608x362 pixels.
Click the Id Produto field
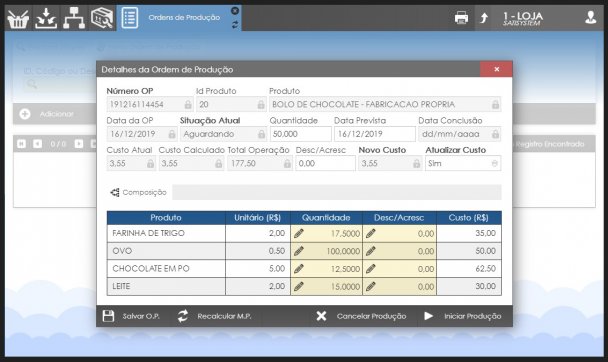tap(231, 104)
